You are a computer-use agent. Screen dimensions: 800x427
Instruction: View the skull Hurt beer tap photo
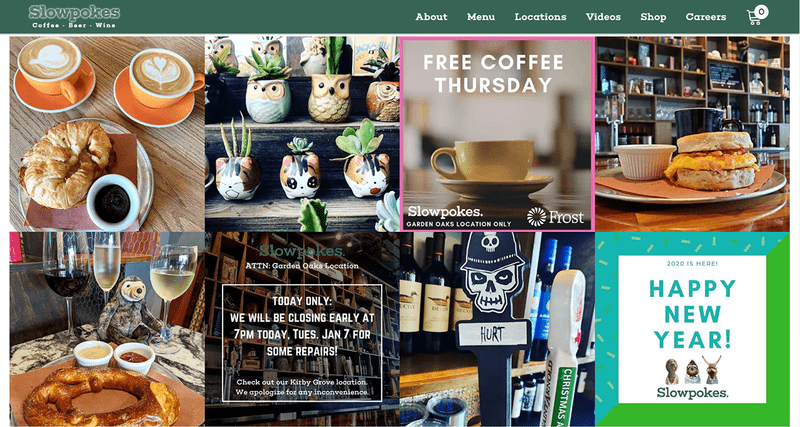(497, 330)
